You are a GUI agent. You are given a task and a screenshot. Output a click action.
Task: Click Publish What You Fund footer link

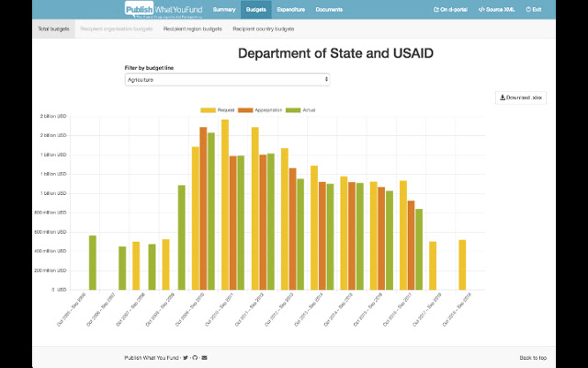click(x=152, y=358)
